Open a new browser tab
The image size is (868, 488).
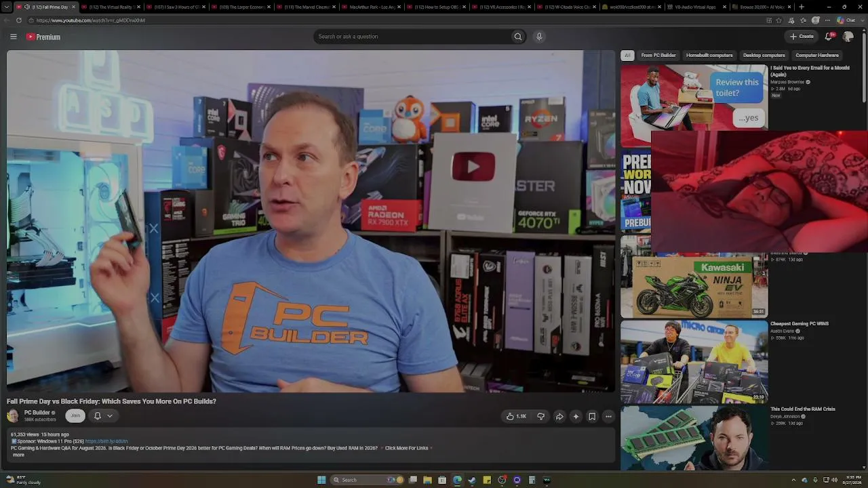pyautogui.click(x=802, y=7)
